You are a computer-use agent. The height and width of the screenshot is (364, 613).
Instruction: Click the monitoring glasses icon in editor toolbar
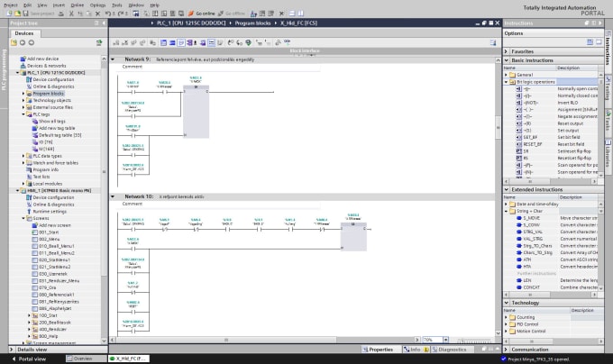(288, 41)
